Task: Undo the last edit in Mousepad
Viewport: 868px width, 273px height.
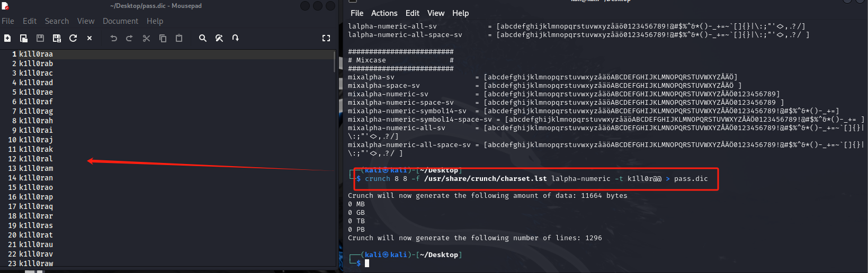Action: (x=113, y=38)
